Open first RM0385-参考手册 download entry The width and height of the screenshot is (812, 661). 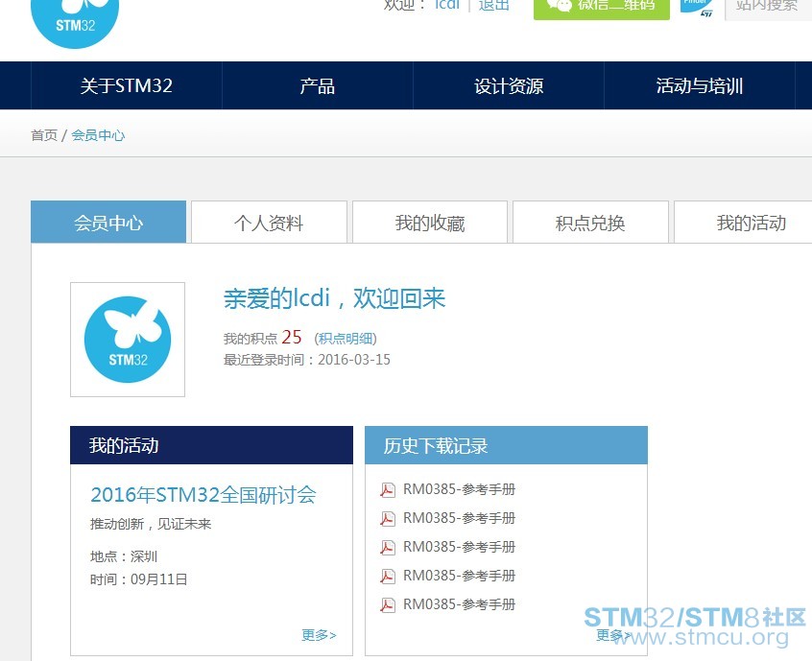point(460,489)
